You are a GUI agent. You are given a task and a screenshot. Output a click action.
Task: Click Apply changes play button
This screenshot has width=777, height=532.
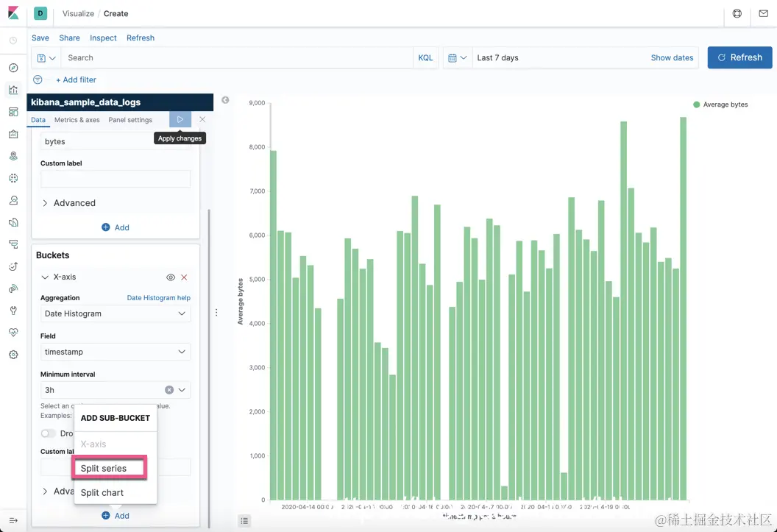click(180, 119)
